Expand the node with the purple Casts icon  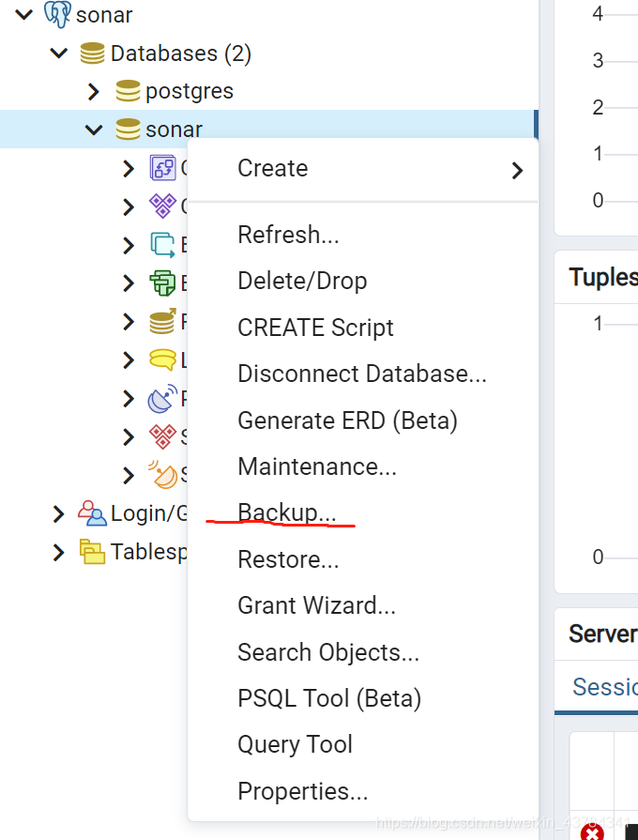pos(129,168)
